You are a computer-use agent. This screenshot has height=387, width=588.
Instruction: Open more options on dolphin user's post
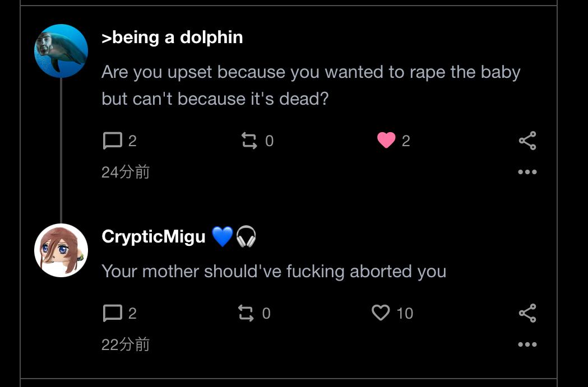point(527,172)
